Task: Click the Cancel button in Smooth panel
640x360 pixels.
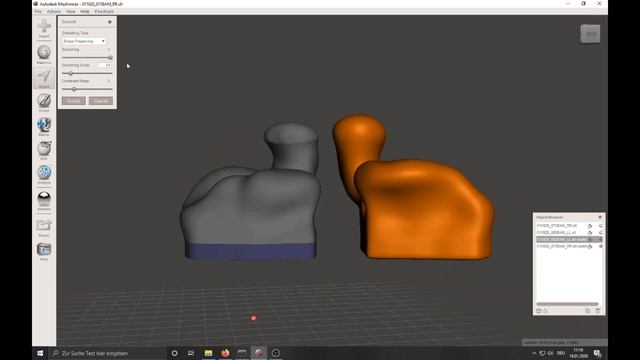Action: coord(101,101)
